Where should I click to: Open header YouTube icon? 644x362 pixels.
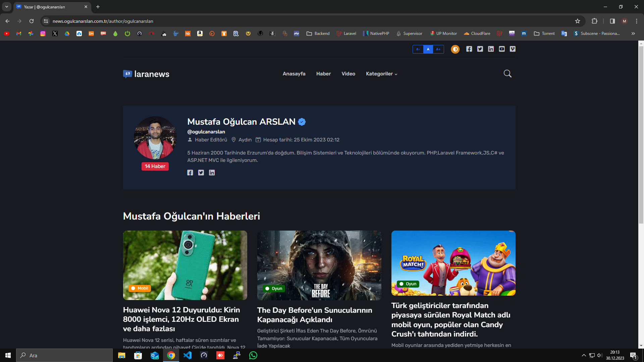coord(502,49)
